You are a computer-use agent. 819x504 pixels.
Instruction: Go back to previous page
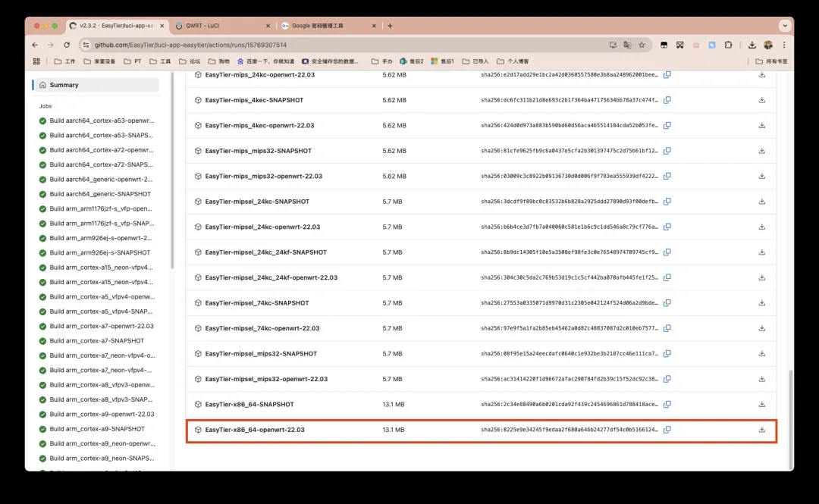tap(35, 45)
